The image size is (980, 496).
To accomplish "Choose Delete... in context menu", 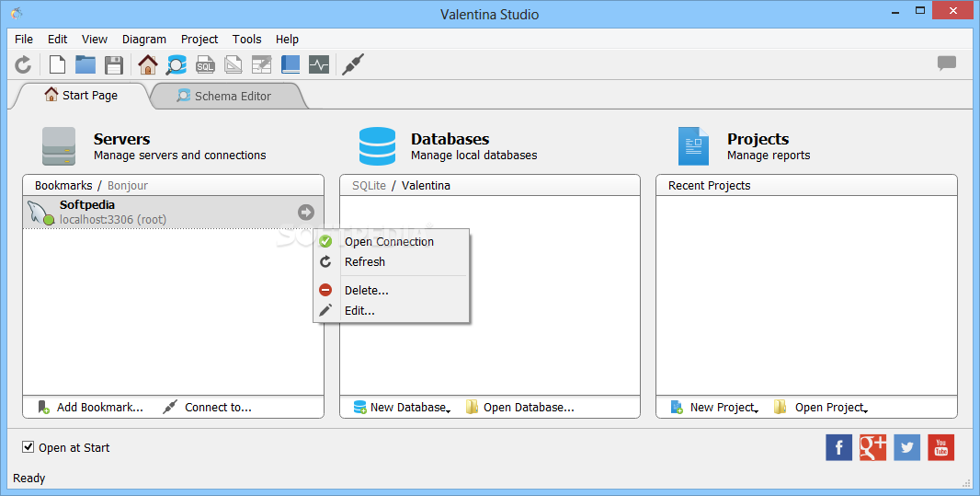I will [392, 290].
